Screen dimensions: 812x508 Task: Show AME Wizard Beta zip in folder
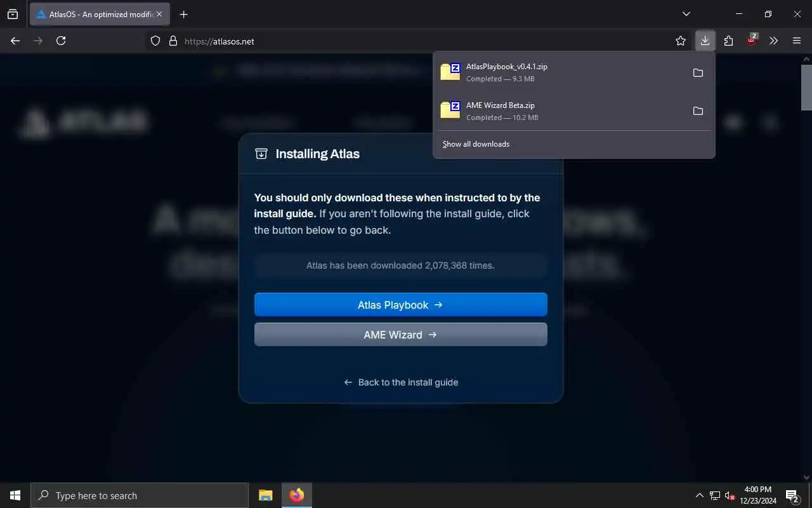pos(698,111)
